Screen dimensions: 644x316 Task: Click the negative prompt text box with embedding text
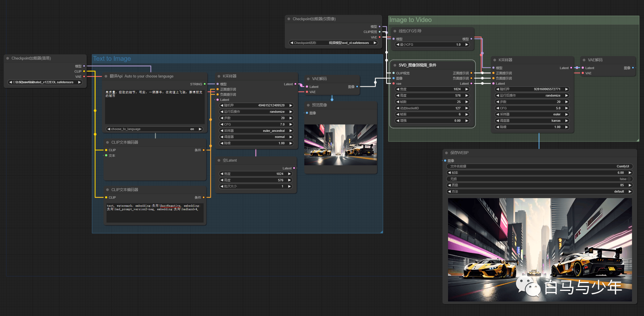155,213
